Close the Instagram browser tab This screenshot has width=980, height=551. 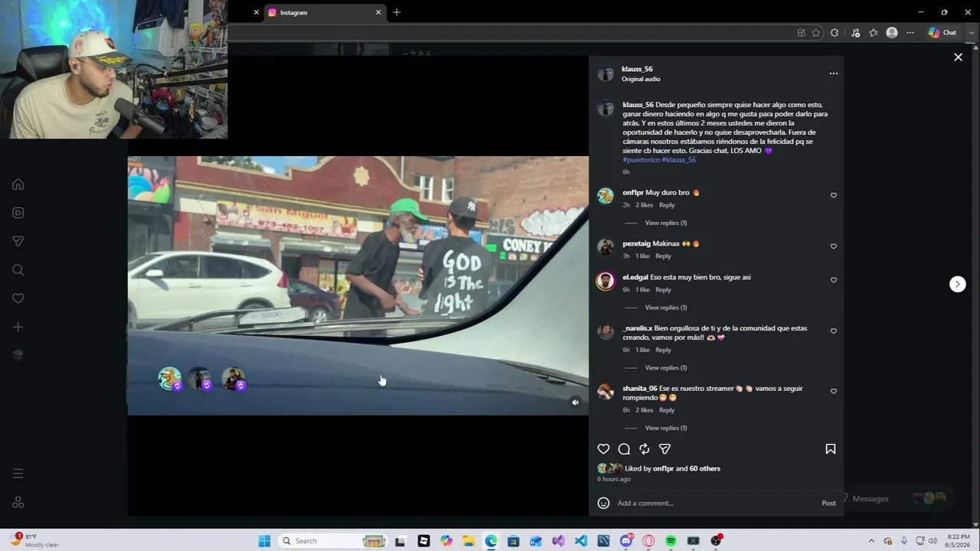point(378,12)
